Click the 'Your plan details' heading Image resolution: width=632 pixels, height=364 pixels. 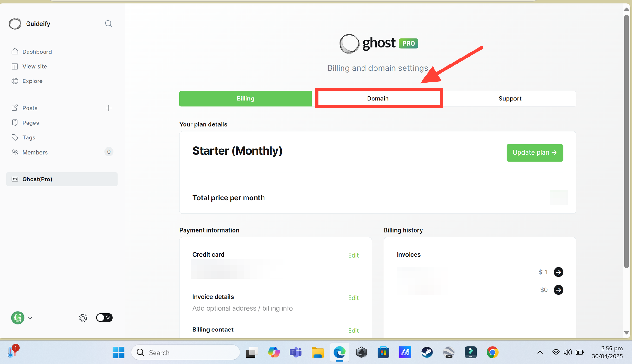click(x=203, y=124)
